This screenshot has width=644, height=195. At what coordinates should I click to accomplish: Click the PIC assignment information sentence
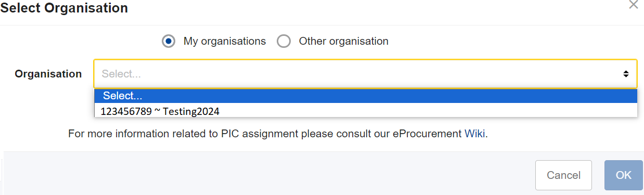[278, 134]
